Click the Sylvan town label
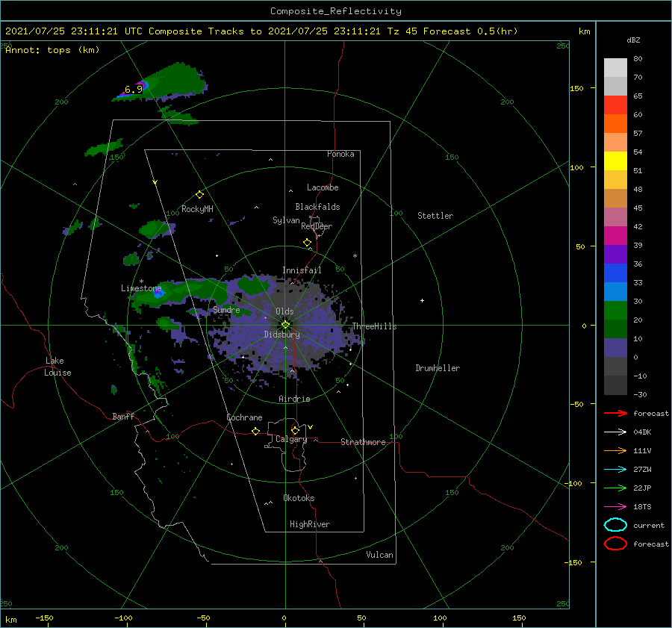The width and height of the screenshot is (672, 628). tap(286, 220)
